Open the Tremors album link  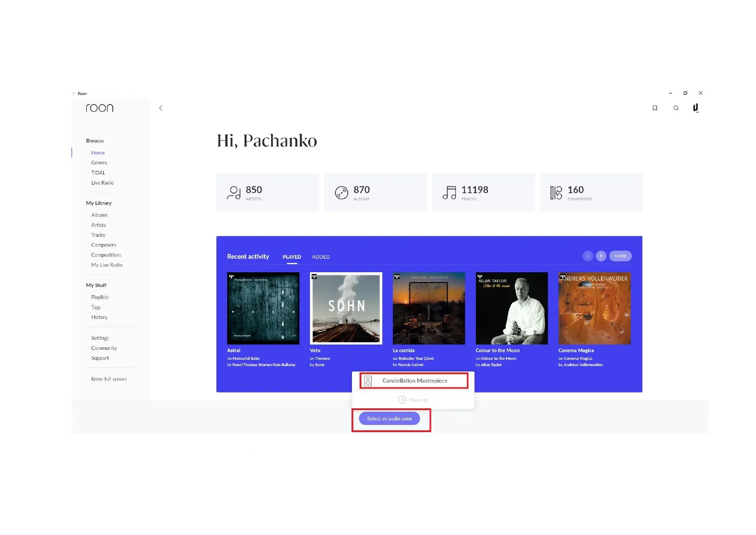322,359
